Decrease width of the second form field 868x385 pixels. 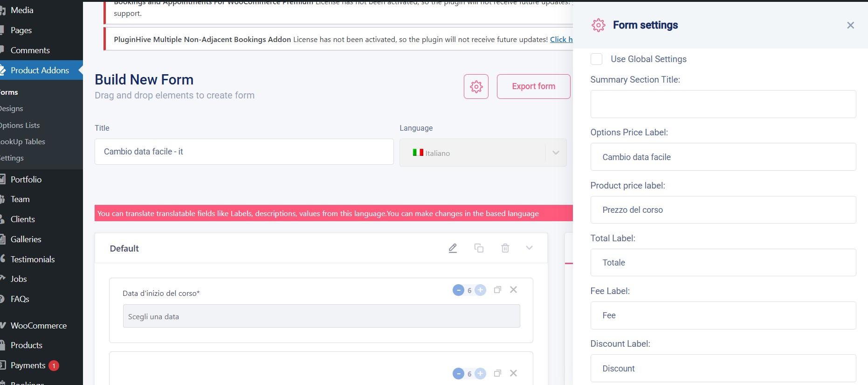click(x=458, y=374)
